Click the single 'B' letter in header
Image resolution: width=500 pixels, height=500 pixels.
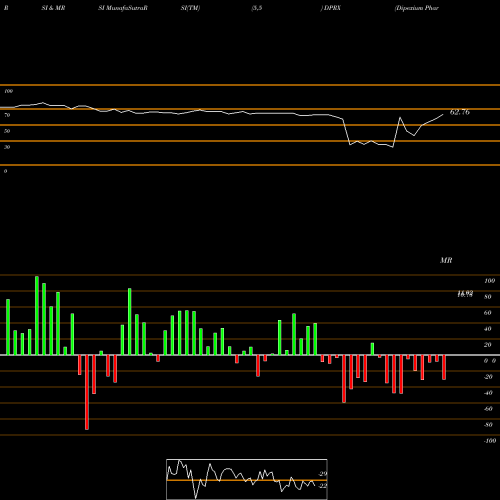[x=6, y=8]
